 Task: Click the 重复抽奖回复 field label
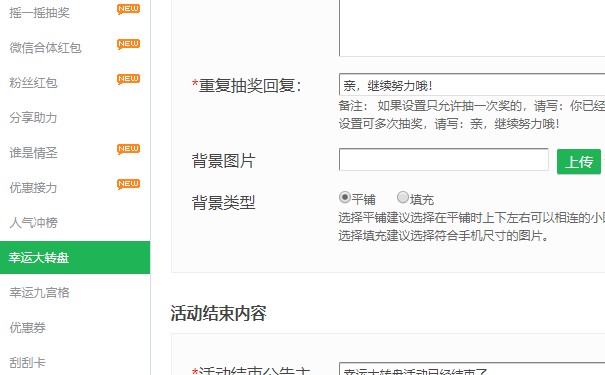pos(247,85)
